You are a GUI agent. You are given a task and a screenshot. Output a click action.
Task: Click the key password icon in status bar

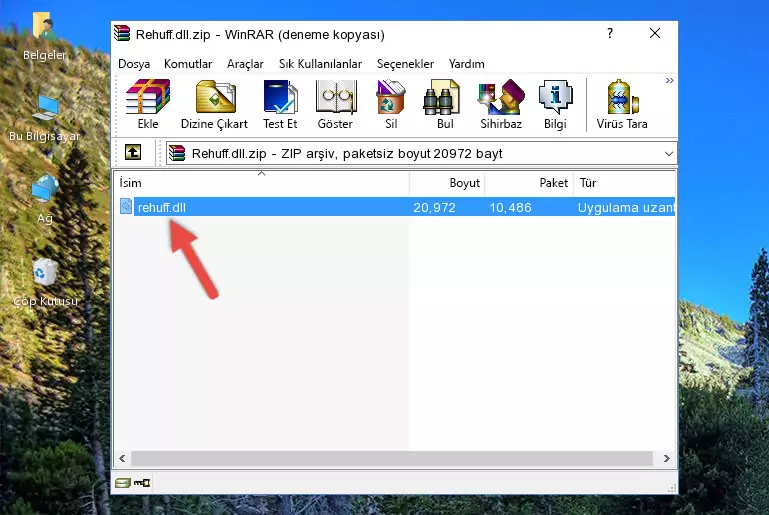point(142,483)
